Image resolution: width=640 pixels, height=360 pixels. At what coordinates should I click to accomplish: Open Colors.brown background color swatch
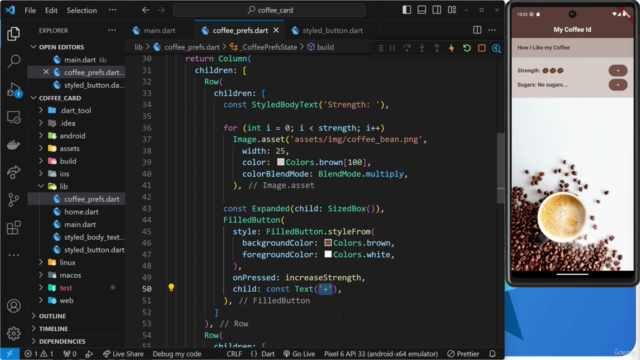coord(328,242)
